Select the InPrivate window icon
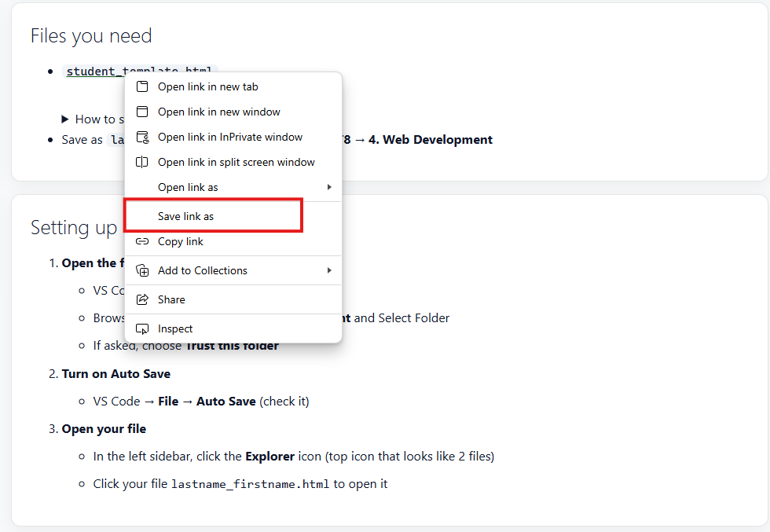 143,137
